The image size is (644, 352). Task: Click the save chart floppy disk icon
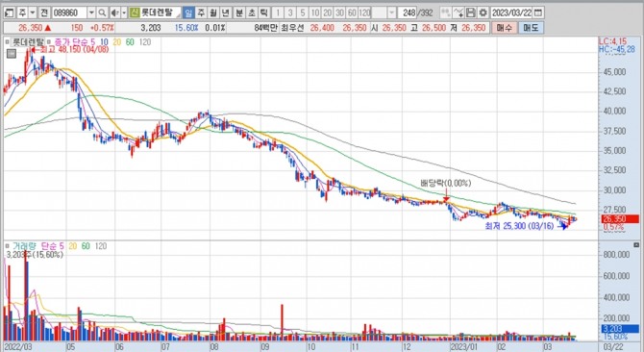tap(471, 13)
